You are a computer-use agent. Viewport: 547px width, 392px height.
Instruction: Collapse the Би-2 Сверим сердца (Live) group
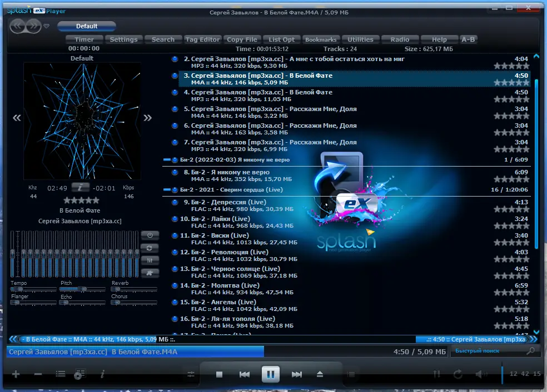click(x=167, y=190)
